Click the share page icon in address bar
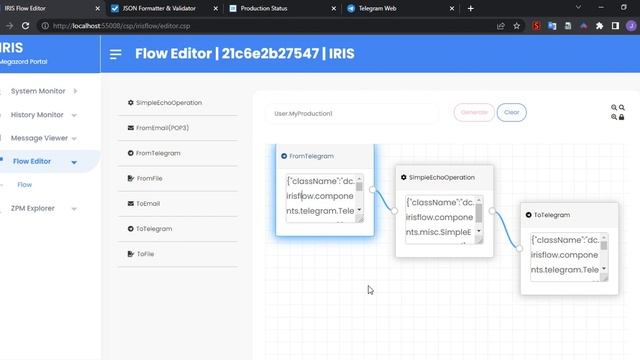Screen dimensions: 640x360 (501, 26)
